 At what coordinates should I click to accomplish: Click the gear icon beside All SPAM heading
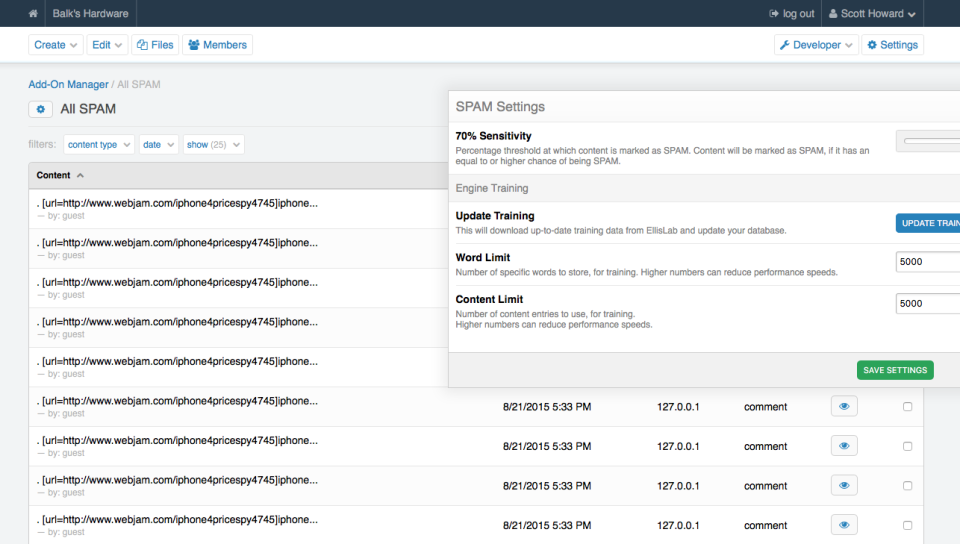coord(40,109)
